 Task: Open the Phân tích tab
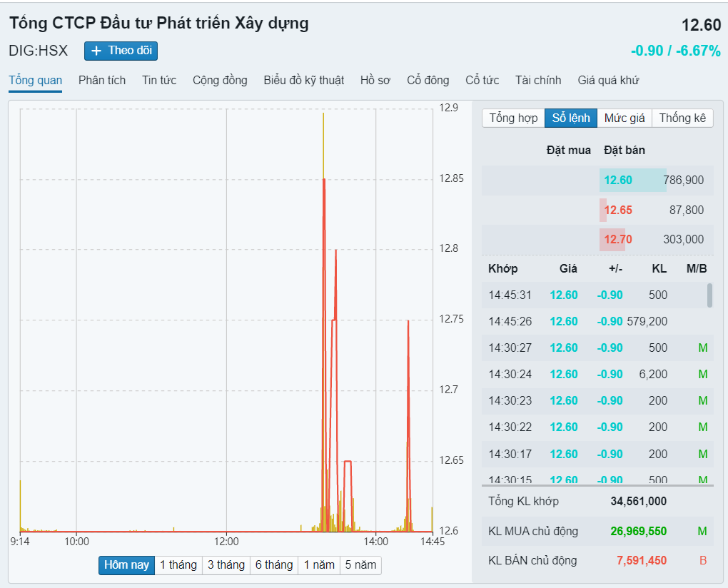(102, 80)
